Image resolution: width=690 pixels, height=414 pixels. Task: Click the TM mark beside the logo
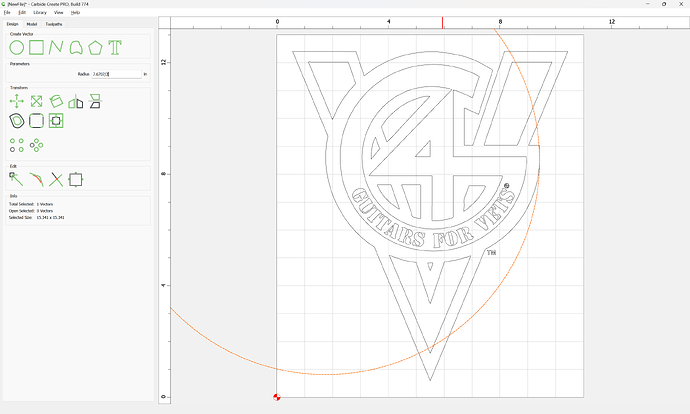point(492,253)
